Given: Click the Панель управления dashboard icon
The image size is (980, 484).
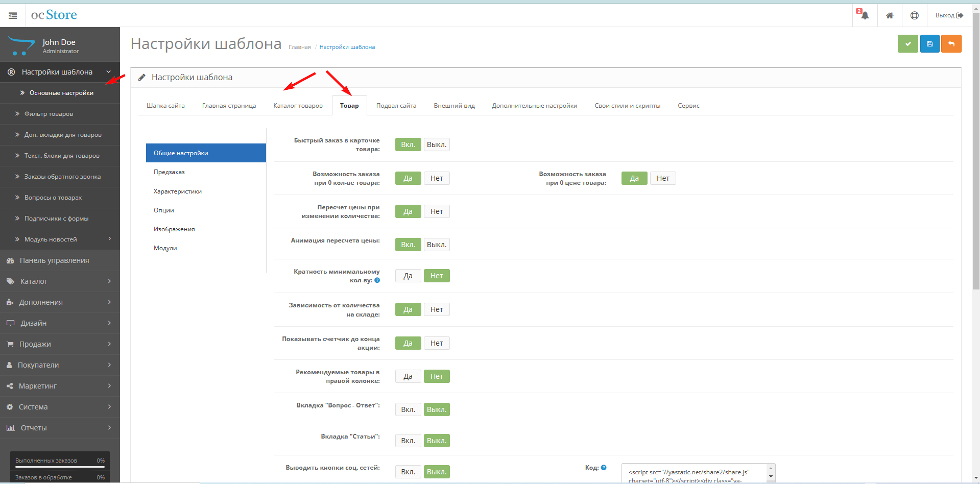Looking at the screenshot, I should point(10,260).
